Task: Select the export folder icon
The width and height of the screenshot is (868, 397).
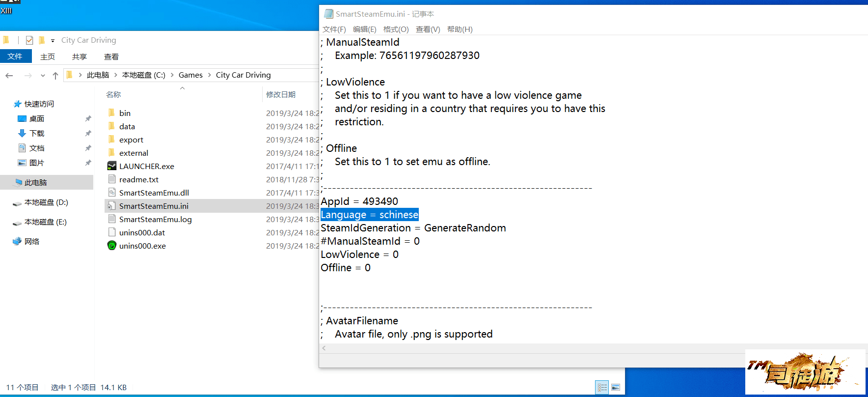Action: coord(111,140)
